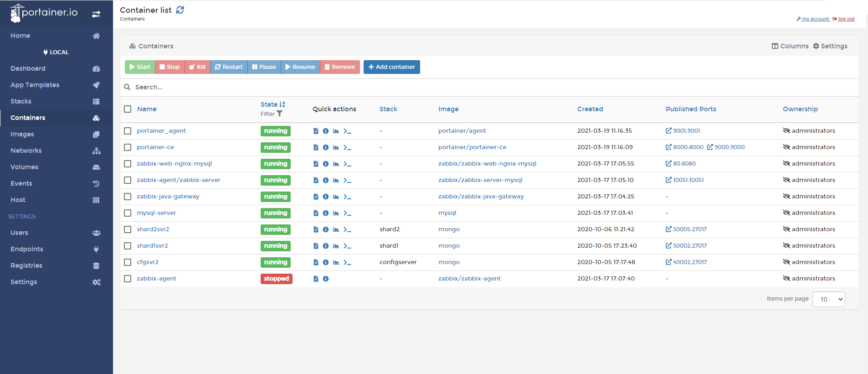Select all containers checkbox
This screenshot has height=374, width=868.
click(128, 109)
